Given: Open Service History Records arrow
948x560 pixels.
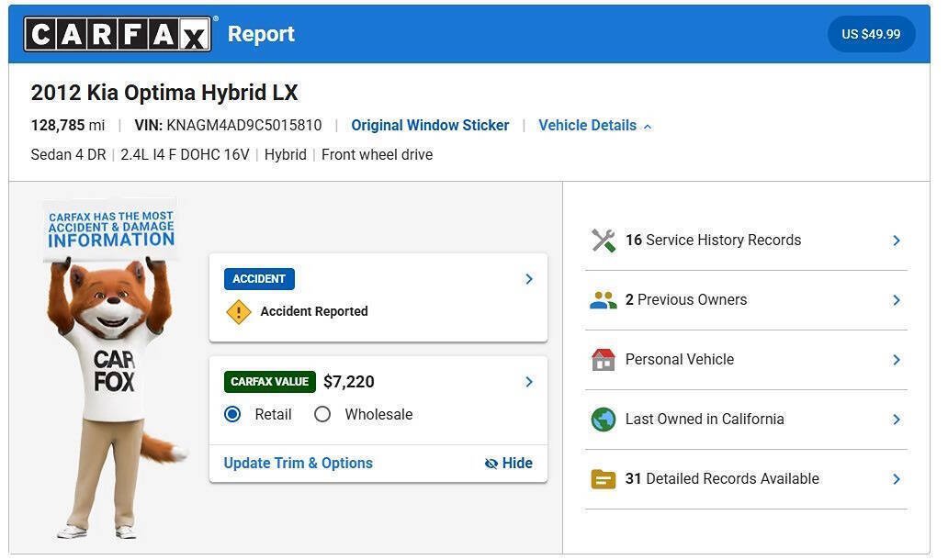Looking at the screenshot, I should (x=897, y=241).
